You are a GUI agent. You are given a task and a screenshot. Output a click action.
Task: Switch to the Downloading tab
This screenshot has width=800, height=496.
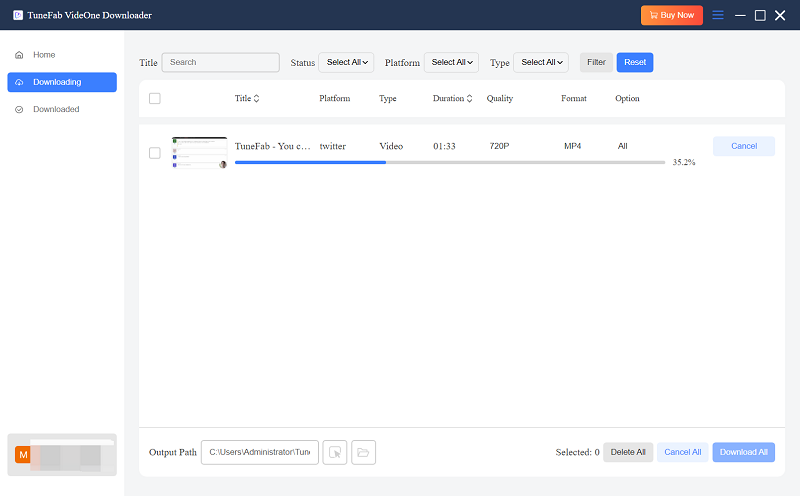[x=62, y=82]
